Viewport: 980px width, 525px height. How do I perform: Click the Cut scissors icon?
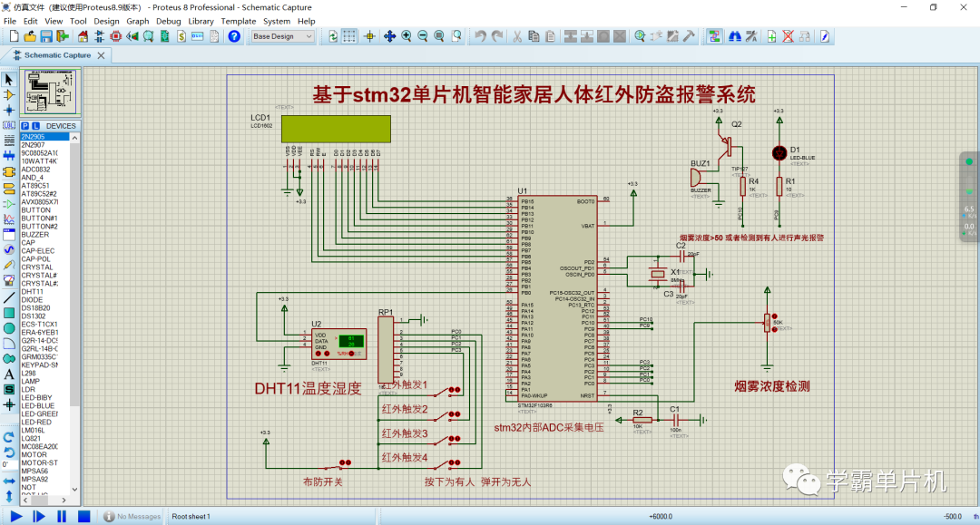click(517, 36)
